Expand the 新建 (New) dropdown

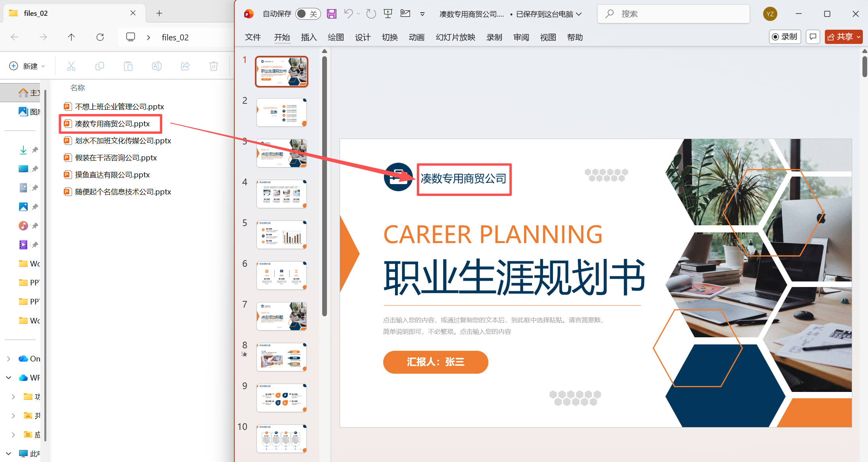click(44, 66)
